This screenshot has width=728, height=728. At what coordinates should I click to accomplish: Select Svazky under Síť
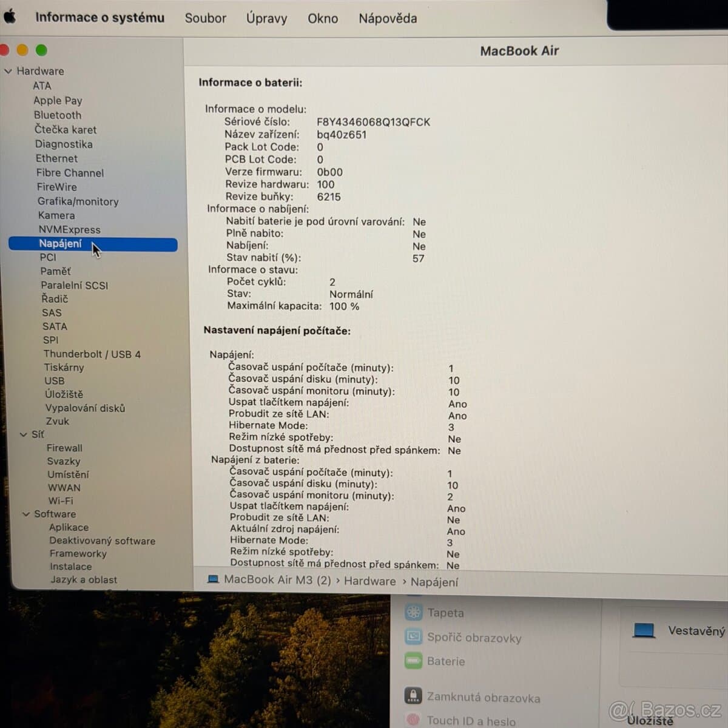pos(64,461)
